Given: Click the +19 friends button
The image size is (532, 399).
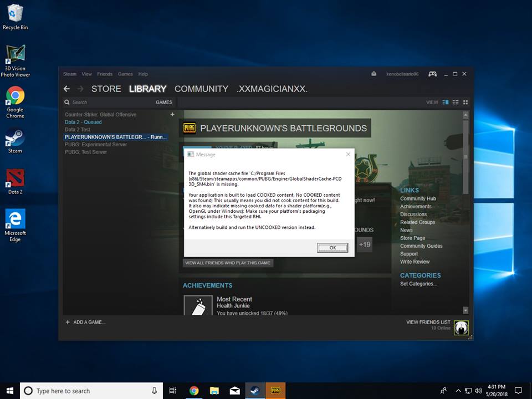Looking at the screenshot, I should (x=365, y=244).
